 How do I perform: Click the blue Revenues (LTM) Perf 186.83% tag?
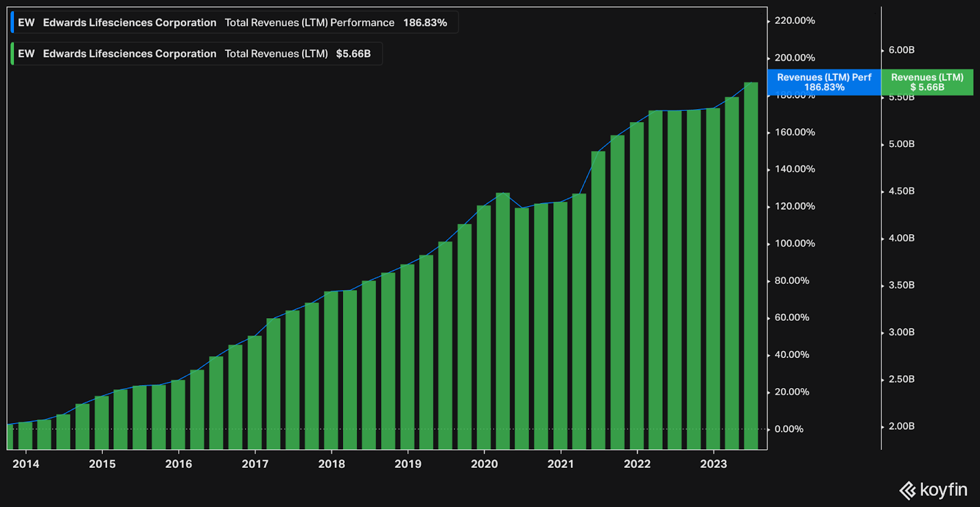[x=824, y=82]
